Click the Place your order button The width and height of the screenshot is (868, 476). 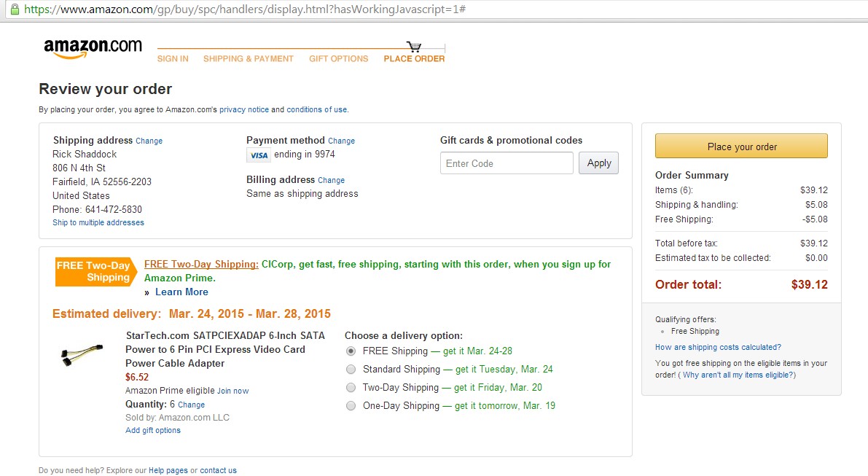741,146
